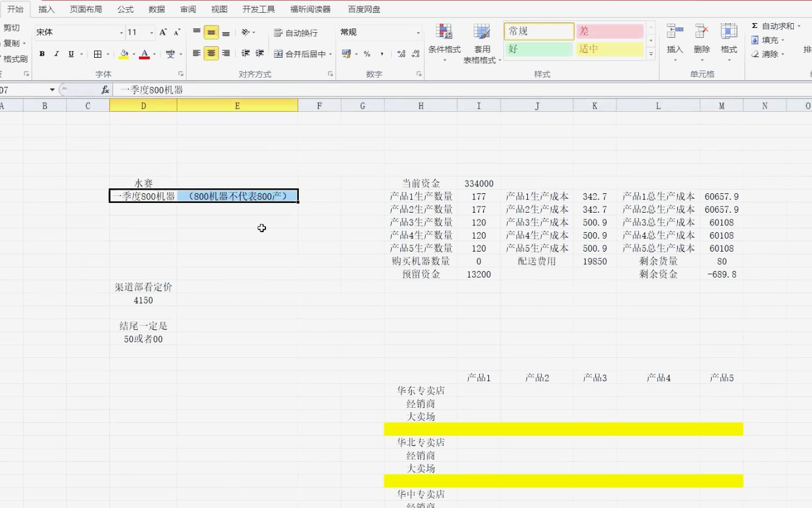Toggle bold formatting
The height and width of the screenshot is (508, 812).
42,54
